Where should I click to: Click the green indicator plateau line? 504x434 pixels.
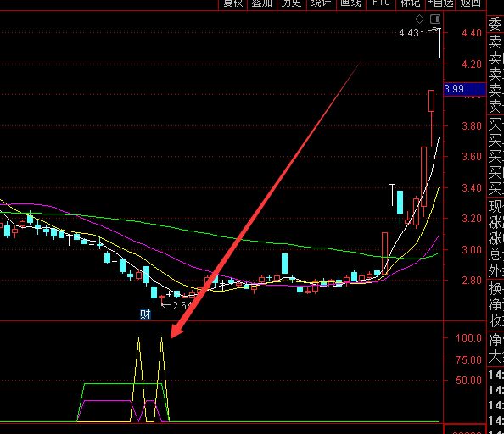123,384
